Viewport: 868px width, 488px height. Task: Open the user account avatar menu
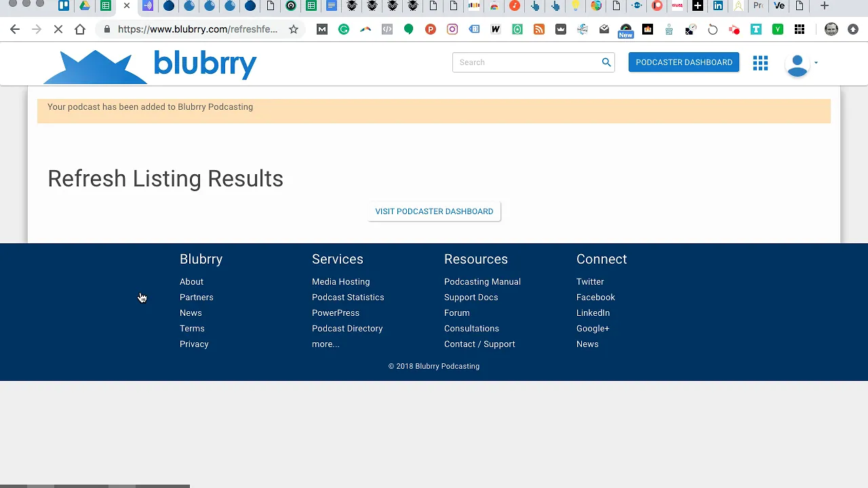[802, 65]
